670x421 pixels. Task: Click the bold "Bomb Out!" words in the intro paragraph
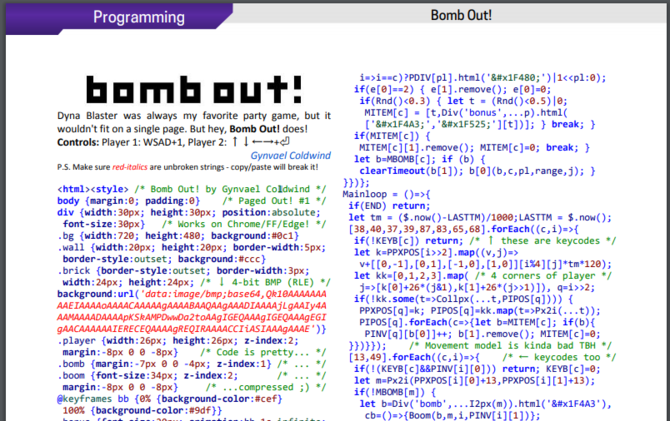(x=255, y=129)
